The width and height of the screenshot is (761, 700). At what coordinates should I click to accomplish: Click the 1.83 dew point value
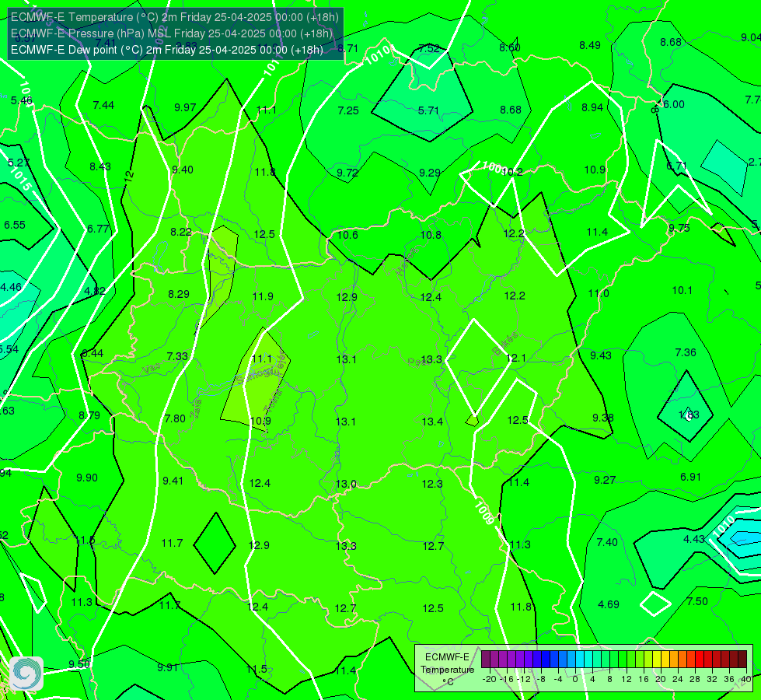click(x=689, y=415)
